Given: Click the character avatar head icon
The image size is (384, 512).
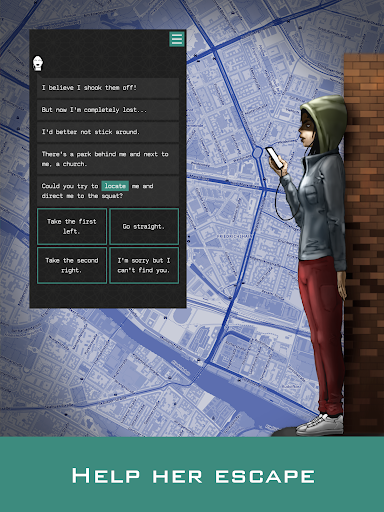Looking at the screenshot, I should coord(38,63).
